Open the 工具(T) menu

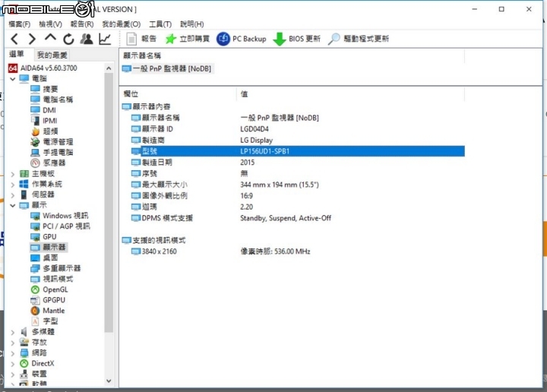tap(160, 24)
